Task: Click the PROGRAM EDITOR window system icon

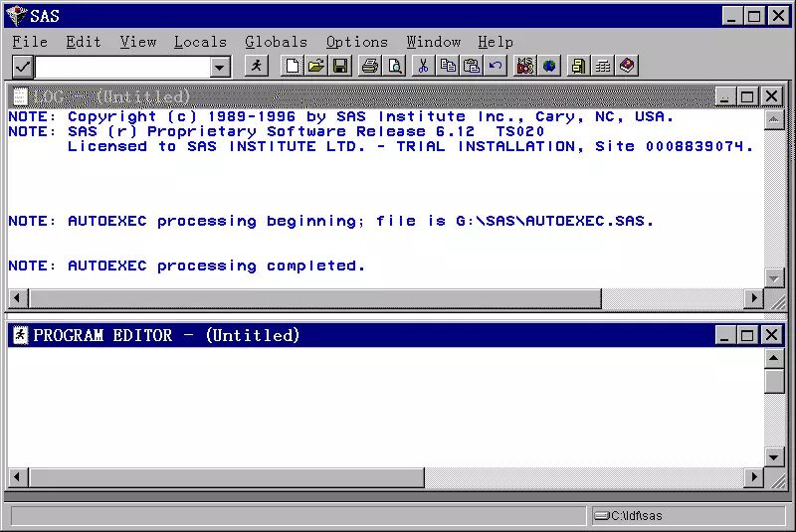Action: pos(20,335)
